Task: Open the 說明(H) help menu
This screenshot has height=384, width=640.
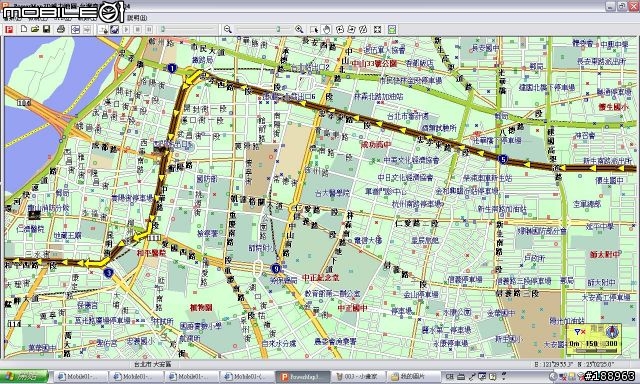Action: click(137, 18)
